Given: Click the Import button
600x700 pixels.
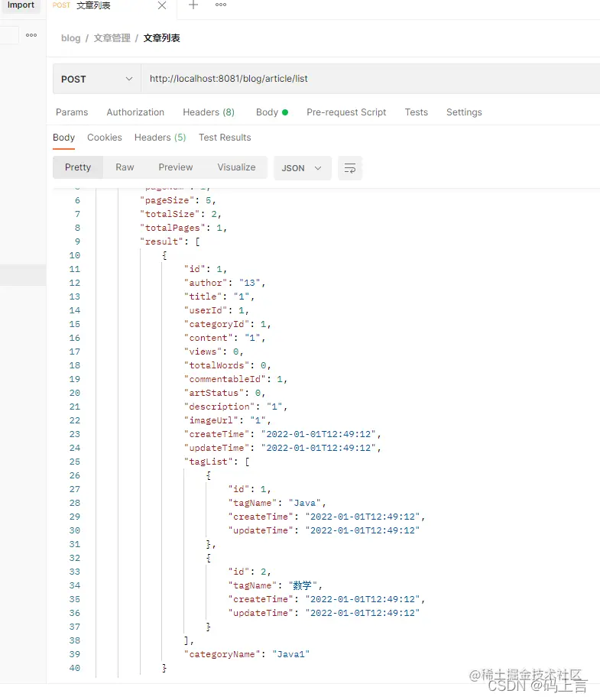Looking at the screenshot, I should click(x=21, y=5).
